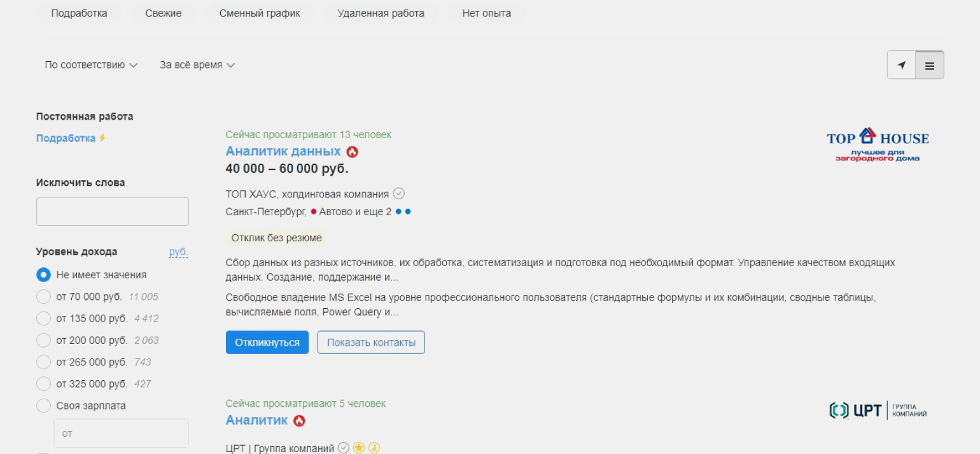Viewport: 980px width, 454px height.
Task: Click the fire icon beside the Аналитик vacancy
Action: click(x=299, y=421)
